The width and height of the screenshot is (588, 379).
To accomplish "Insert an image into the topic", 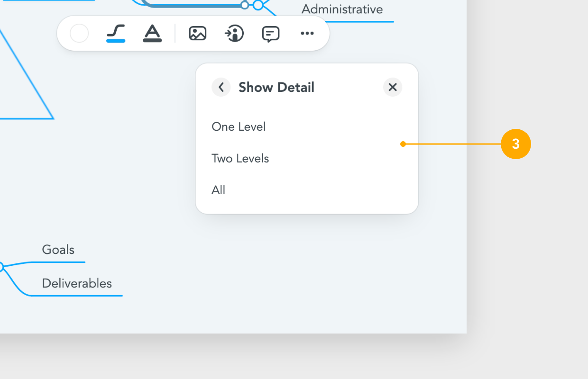I will [198, 33].
